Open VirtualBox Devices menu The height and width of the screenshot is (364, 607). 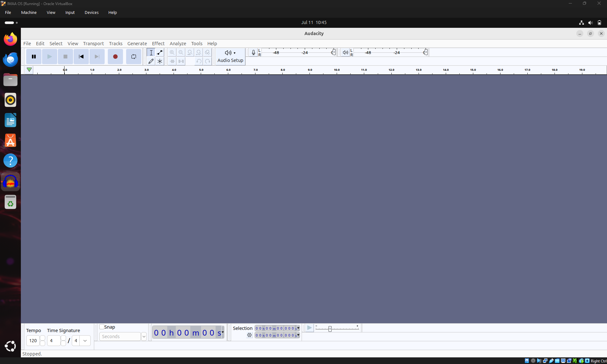(92, 13)
